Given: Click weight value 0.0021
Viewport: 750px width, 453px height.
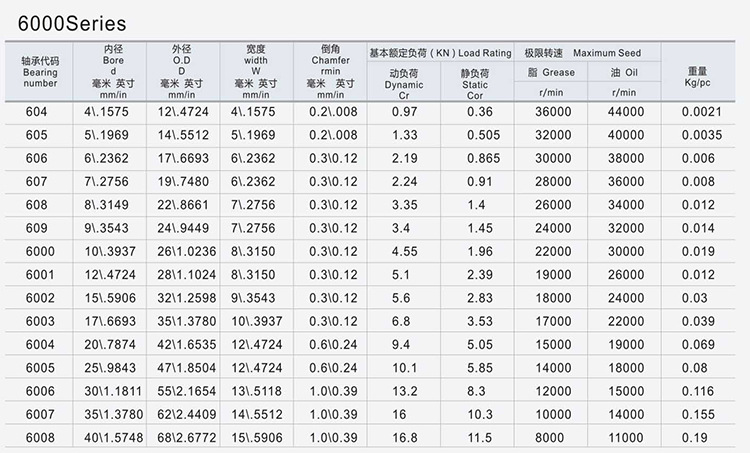Looking at the screenshot, I should (x=702, y=111).
